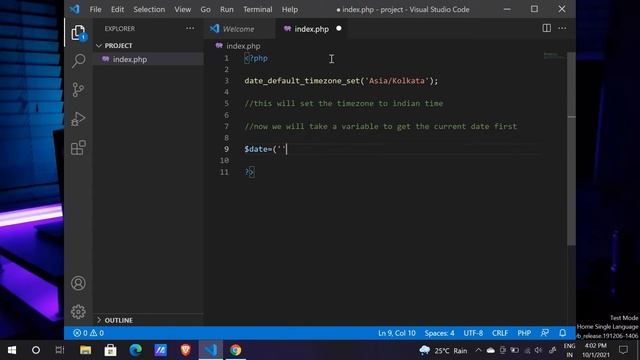Switch to the Welcome tab
The height and width of the screenshot is (360, 640).
click(238, 29)
